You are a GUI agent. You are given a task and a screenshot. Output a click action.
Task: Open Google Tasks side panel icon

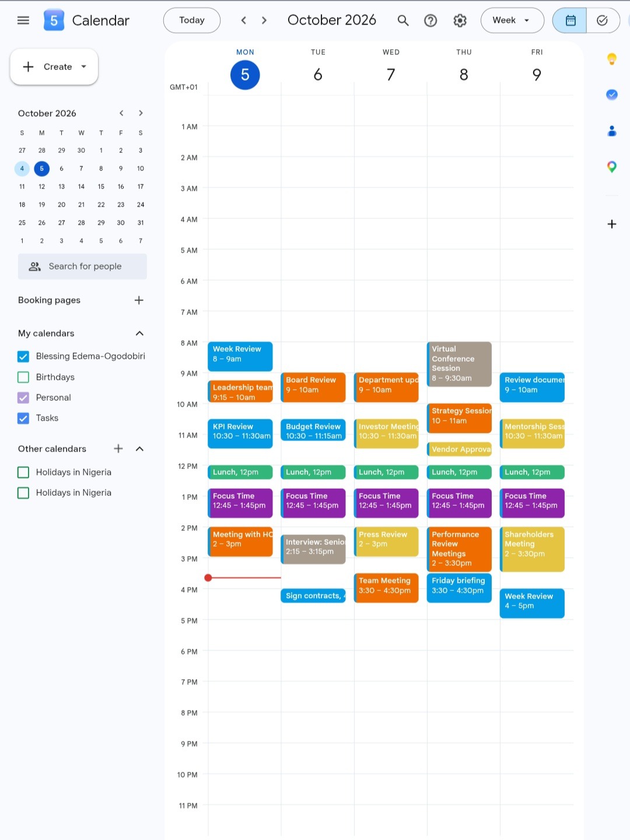[x=611, y=94]
